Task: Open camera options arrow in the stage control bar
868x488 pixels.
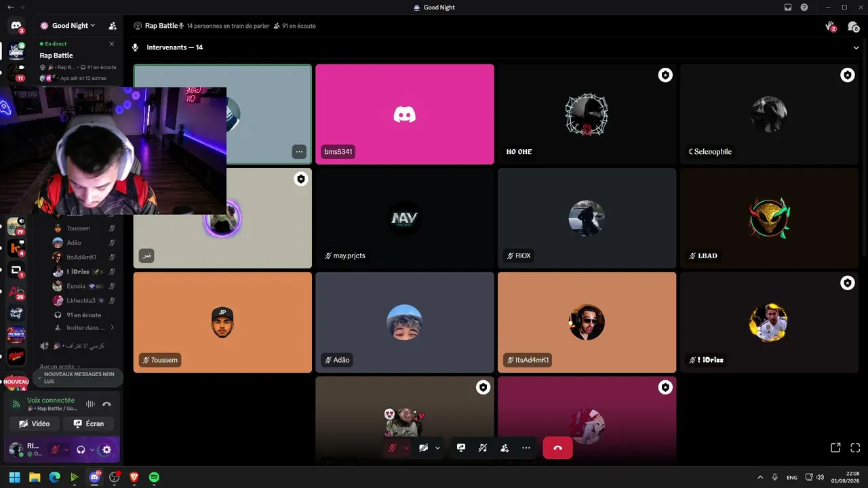Action: pyautogui.click(x=437, y=448)
